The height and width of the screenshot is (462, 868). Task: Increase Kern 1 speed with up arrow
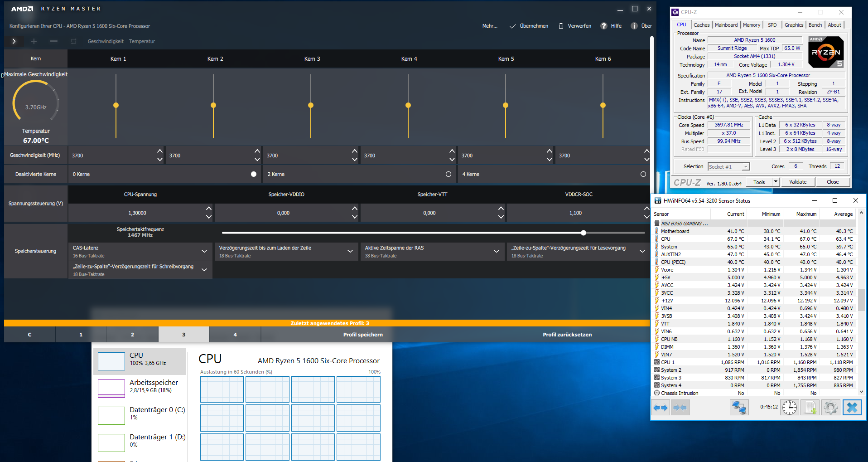160,151
